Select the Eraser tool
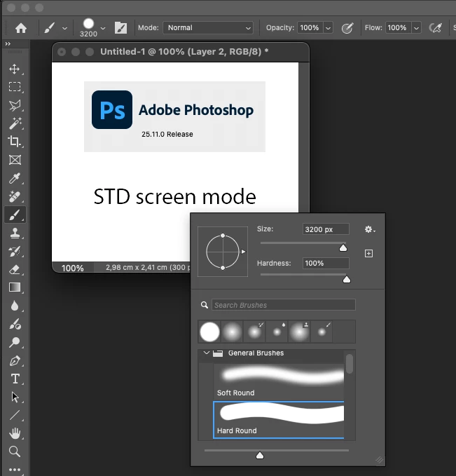Viewport: 456px width, 476px height. click(15, 269)
